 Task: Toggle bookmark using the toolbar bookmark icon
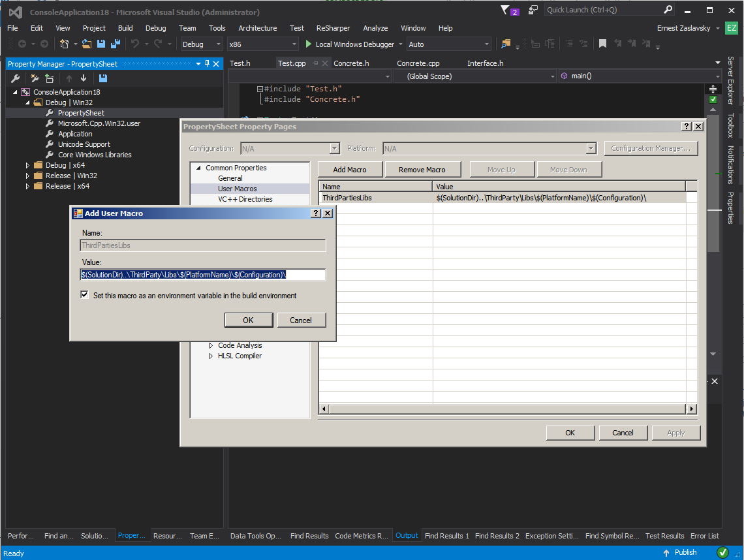(602, 44)
